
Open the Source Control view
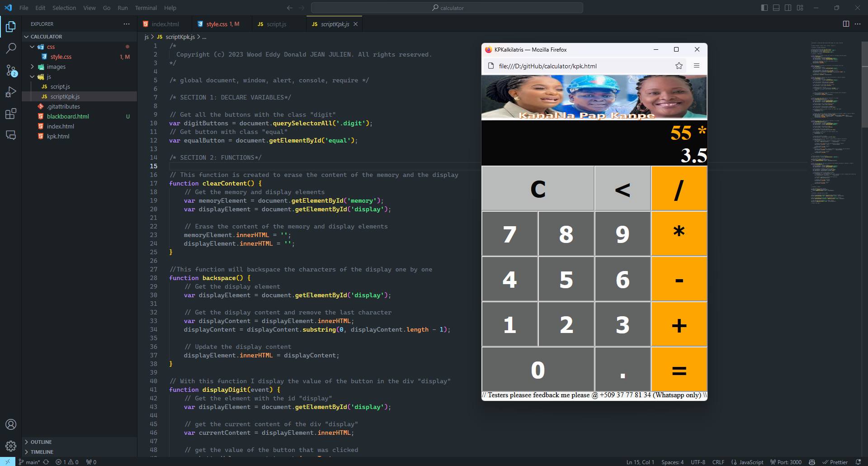tap(11, 70)
